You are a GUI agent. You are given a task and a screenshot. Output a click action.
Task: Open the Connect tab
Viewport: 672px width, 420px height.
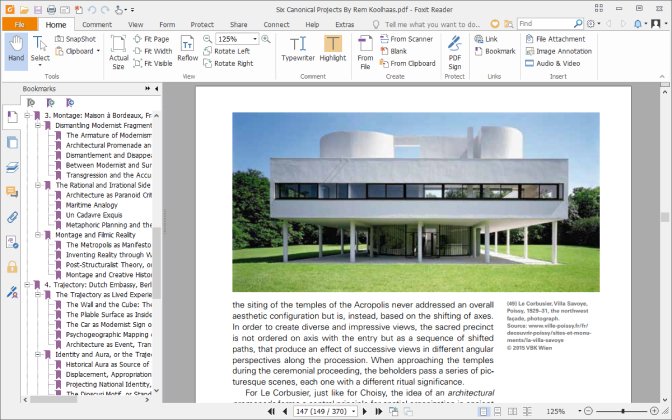pos(276,24)
